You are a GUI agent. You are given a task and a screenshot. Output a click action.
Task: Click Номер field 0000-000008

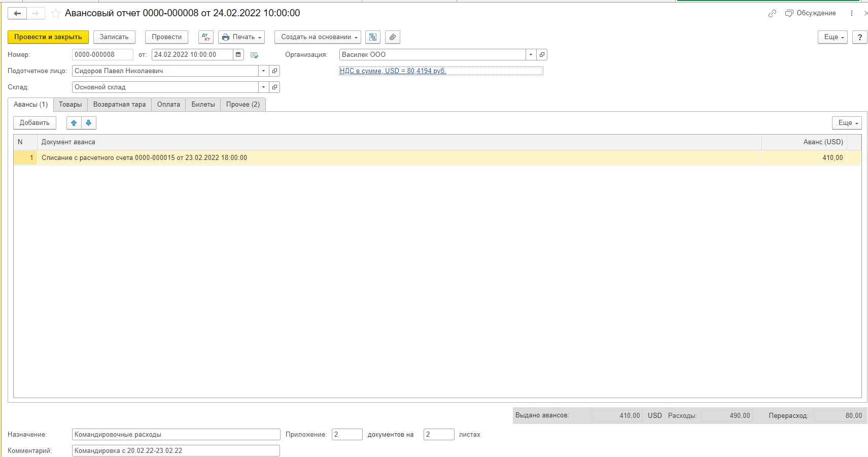coord(102,55)
